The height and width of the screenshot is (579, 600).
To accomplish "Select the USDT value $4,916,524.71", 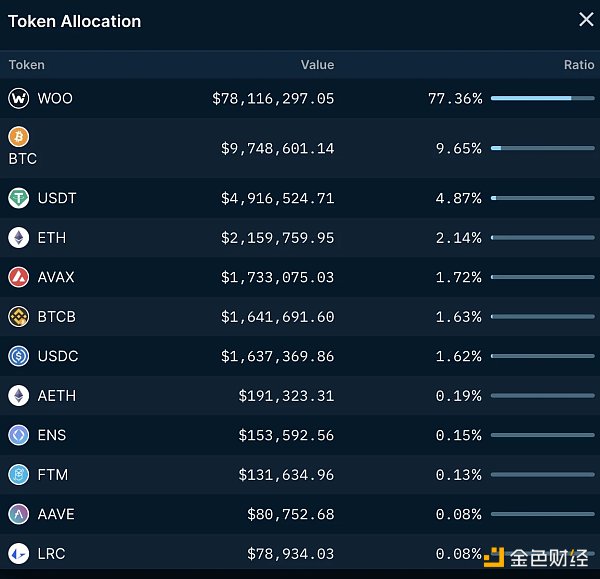I will point(277,198).
